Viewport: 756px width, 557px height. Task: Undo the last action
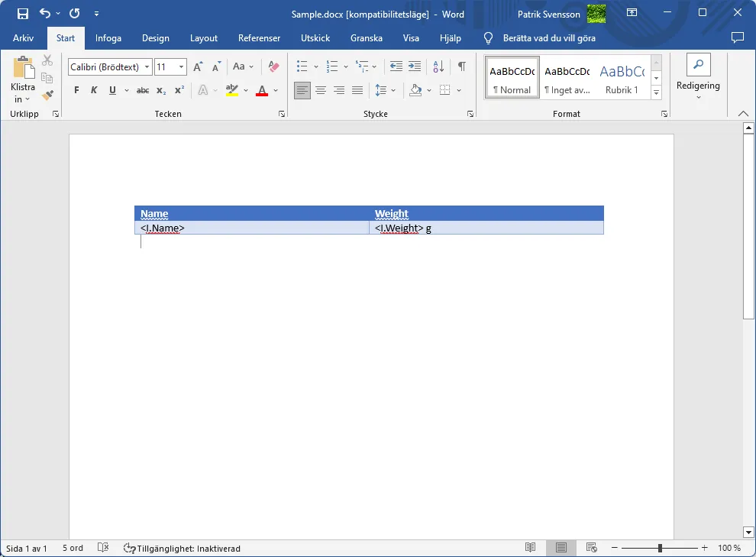[x=45, y=14]
